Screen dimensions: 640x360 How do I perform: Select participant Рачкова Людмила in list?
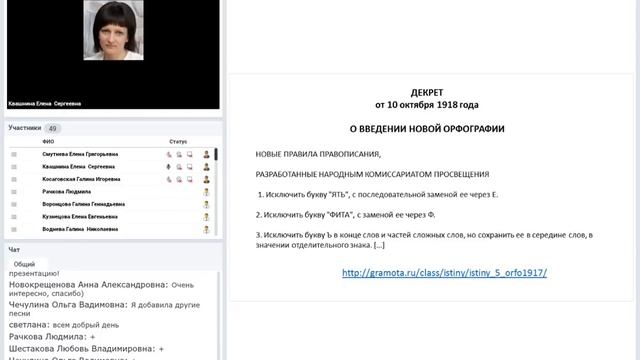[67, 191]
